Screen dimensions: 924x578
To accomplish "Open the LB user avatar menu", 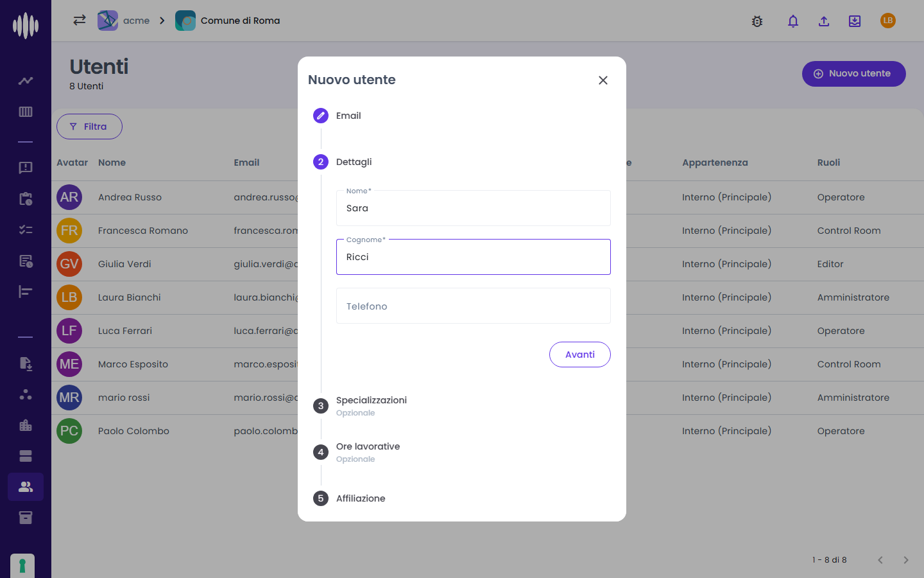I will [888, 21].
